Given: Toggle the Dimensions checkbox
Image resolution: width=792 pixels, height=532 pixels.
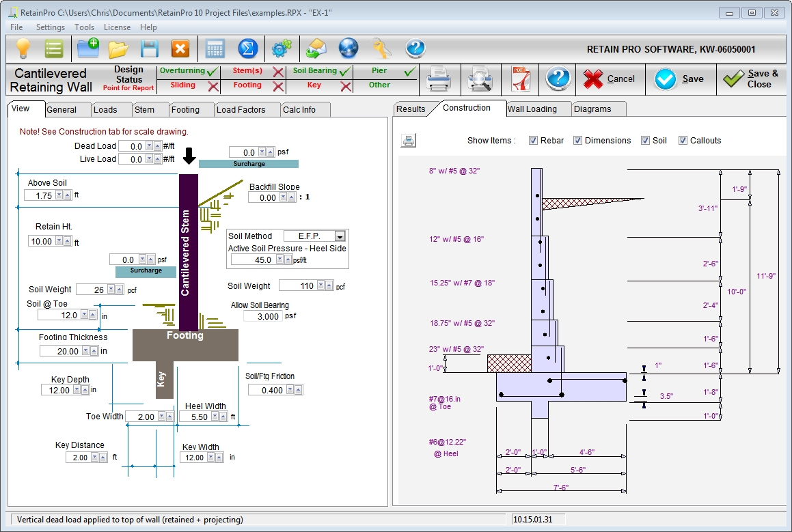Looking at the screenshot, I should click(577, 141).
